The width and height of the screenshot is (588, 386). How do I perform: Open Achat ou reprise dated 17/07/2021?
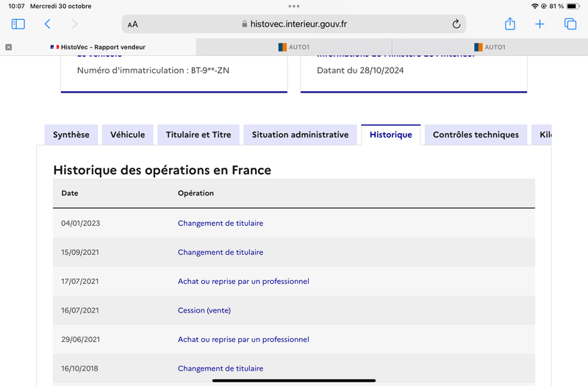[x=243, y=282]
